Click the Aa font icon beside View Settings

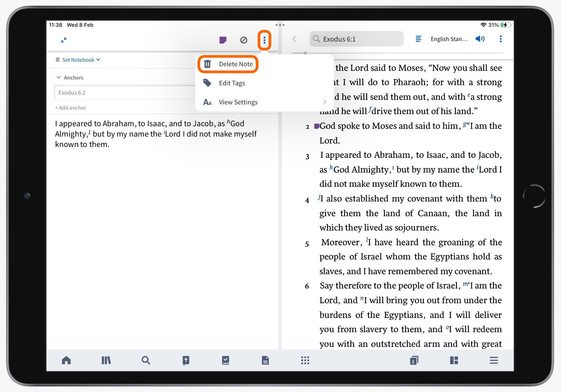[x=207, y=102]
